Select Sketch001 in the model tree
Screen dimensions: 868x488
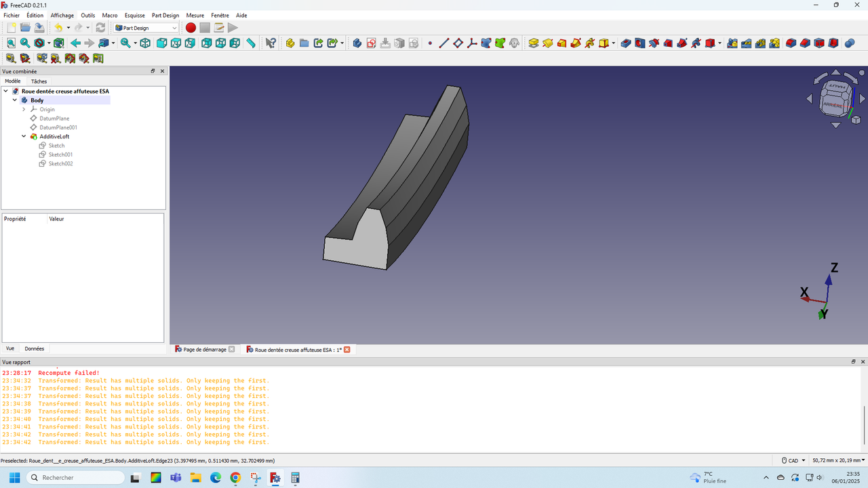60,155
